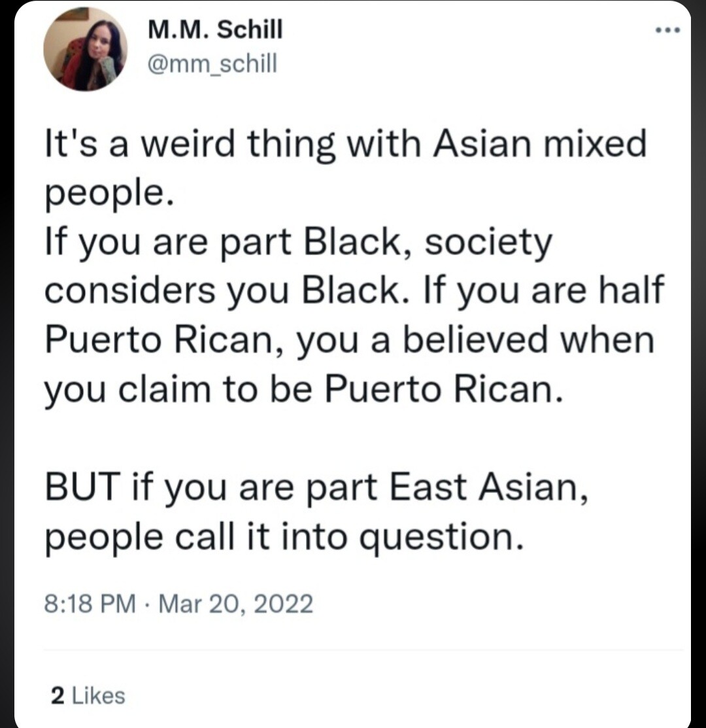Viewport: 706px width, 728px height.
Task: Click the number 2 in the likes count
Action: pyautogui.click(x=58, y=695)
